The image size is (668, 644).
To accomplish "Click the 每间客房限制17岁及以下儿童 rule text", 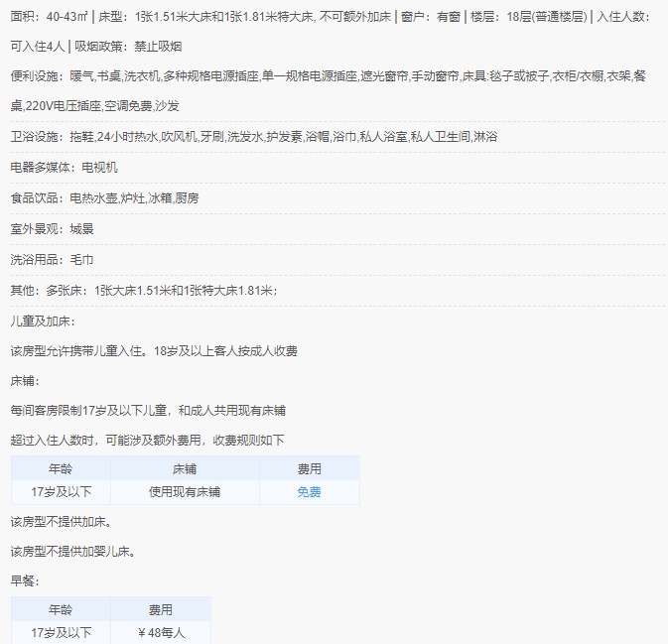I will [148, 411].
